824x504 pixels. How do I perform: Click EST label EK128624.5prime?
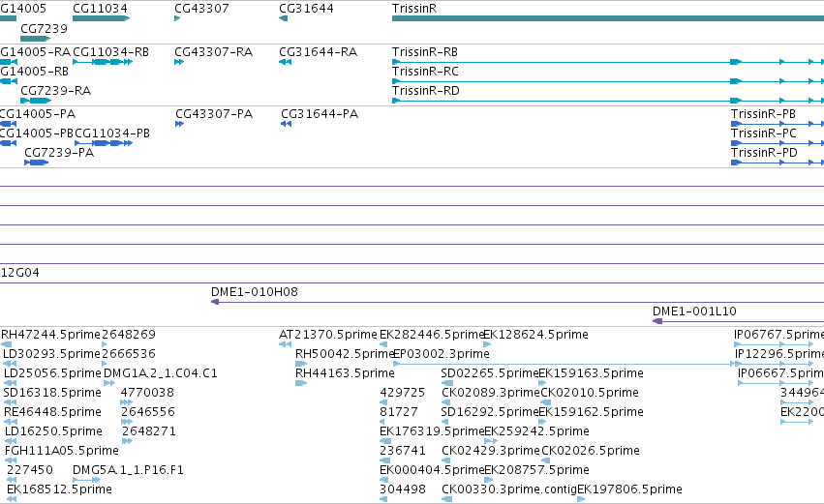[x=535, y=335]
